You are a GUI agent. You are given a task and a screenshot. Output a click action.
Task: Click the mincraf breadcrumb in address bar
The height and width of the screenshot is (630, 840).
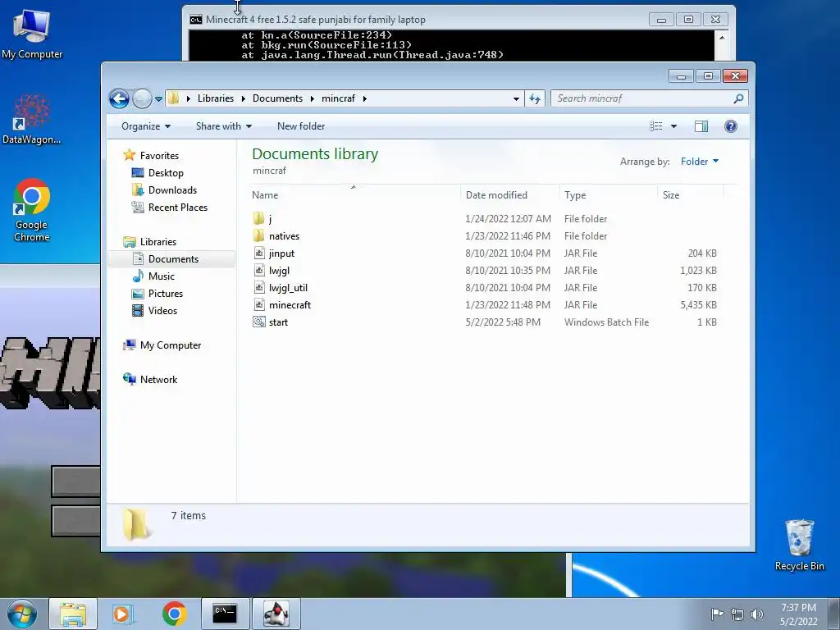338,98
